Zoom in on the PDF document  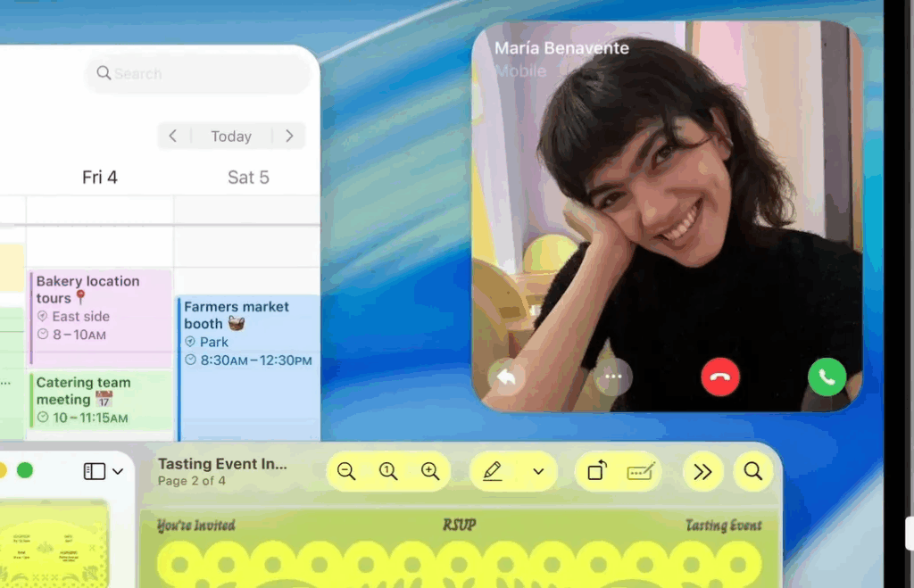pos(430,471)
